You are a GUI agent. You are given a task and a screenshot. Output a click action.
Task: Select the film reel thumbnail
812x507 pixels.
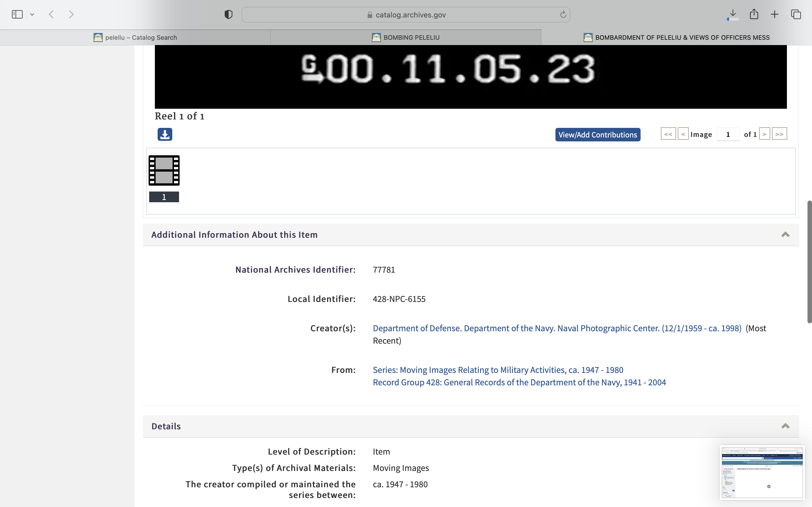(x=164, y=170)
